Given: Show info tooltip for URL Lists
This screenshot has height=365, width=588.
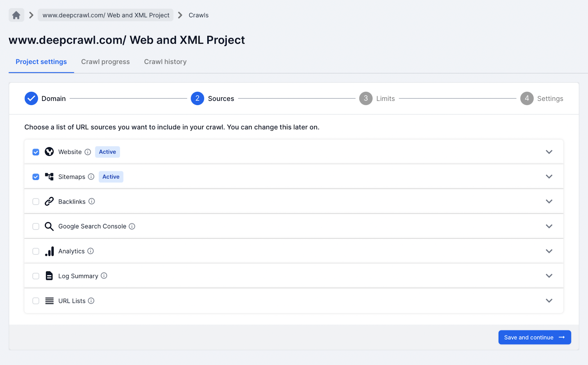Looking at the screenshot, I should 91,301.
